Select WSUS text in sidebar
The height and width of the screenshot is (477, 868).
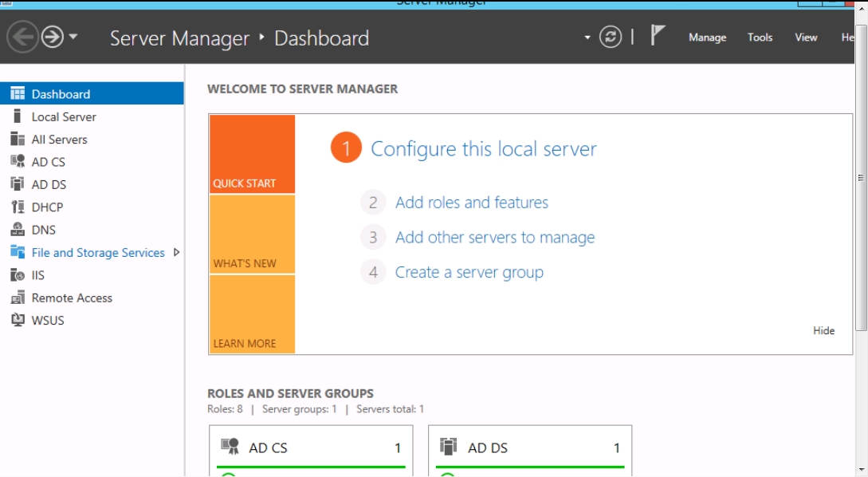point(48,320)
